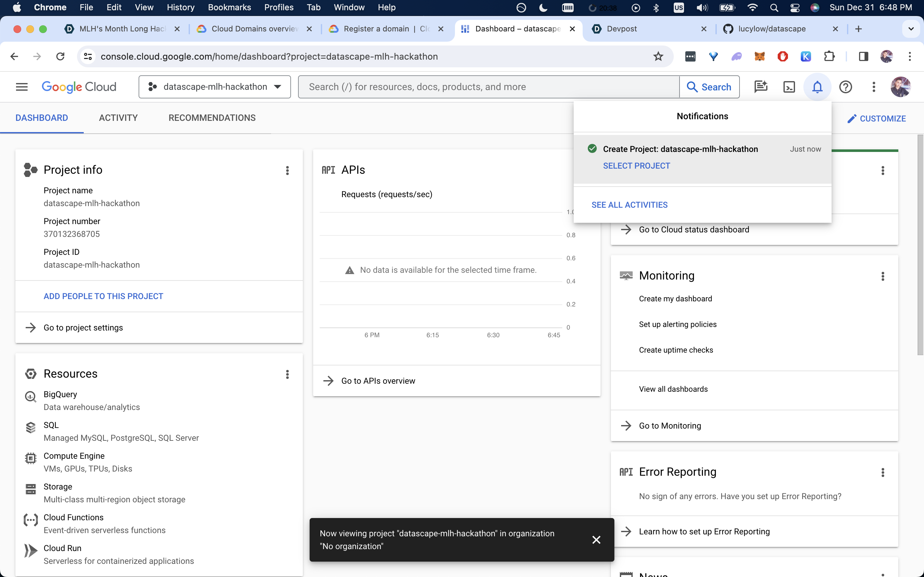Image resolution: width=924 pixels, height=577 pixels.
Task: Open Project info card options menu
Action: tap(287, 171)
